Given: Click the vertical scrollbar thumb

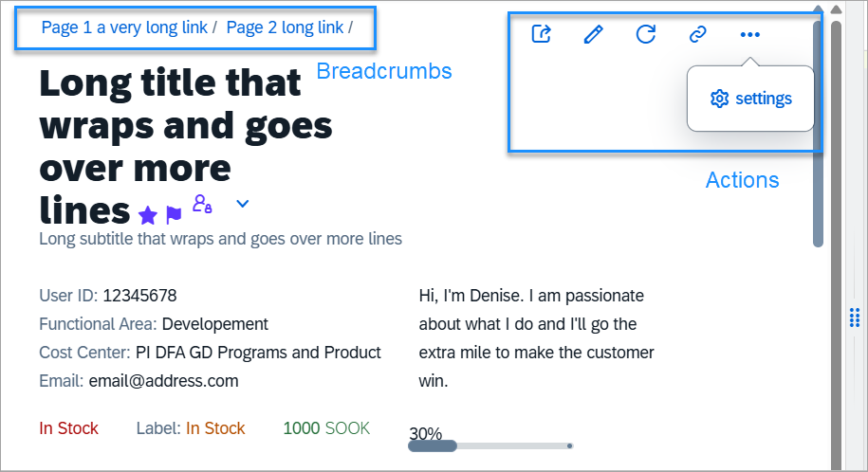Looking at the screenshot, I should pos(818,133).
